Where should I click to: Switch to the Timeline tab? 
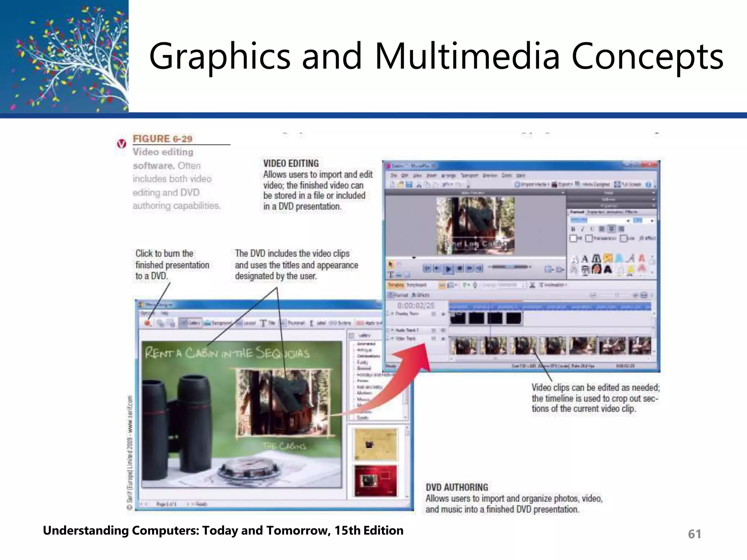click(396, 285)
